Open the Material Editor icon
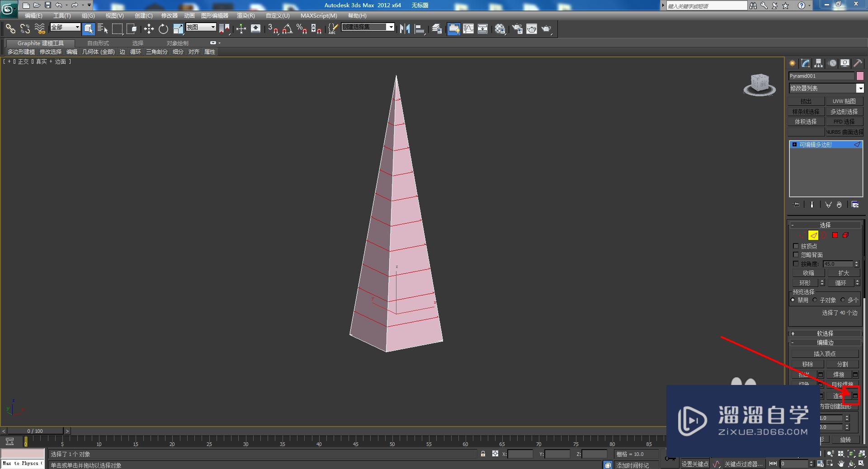Image resolution: width=868 pixels, height=469 pixels. tap(500, 29)
